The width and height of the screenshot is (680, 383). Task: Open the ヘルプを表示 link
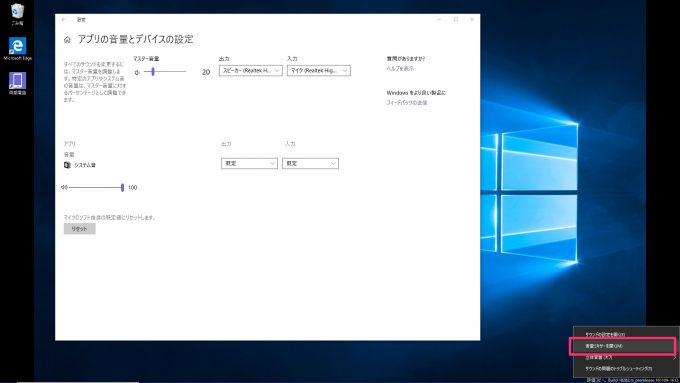[x=400, y=69]
